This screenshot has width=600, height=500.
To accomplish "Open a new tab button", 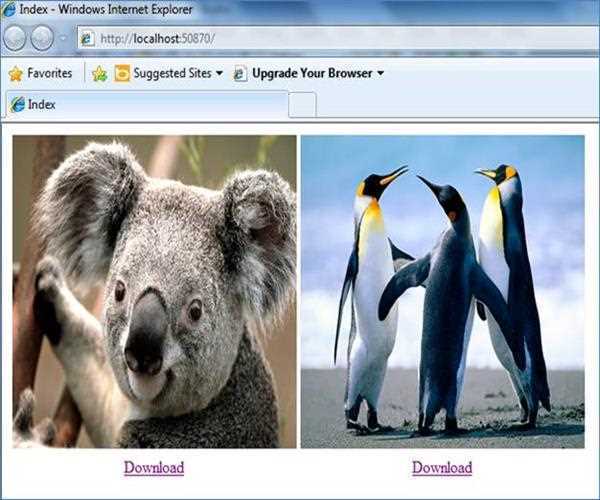I will coord(302,104).
